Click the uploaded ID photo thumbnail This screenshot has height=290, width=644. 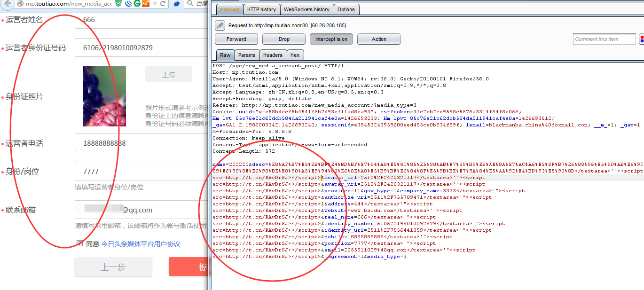pos(104,96)
